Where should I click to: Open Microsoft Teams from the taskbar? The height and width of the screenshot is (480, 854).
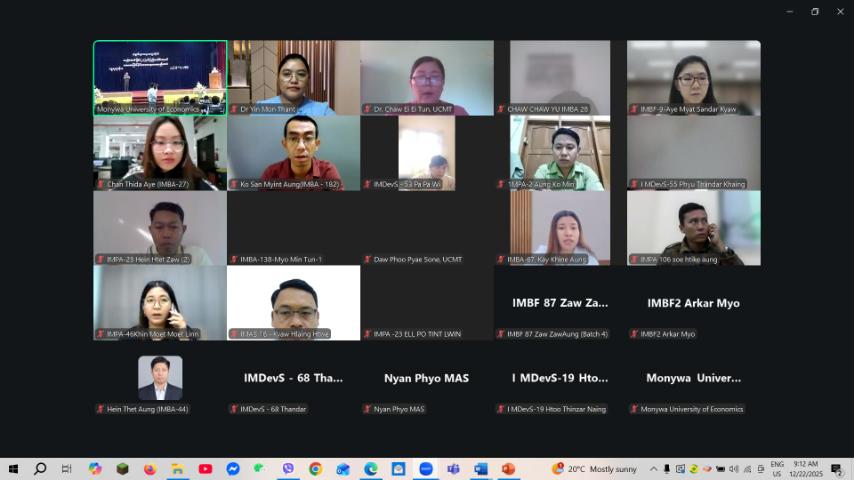point(453,469)
